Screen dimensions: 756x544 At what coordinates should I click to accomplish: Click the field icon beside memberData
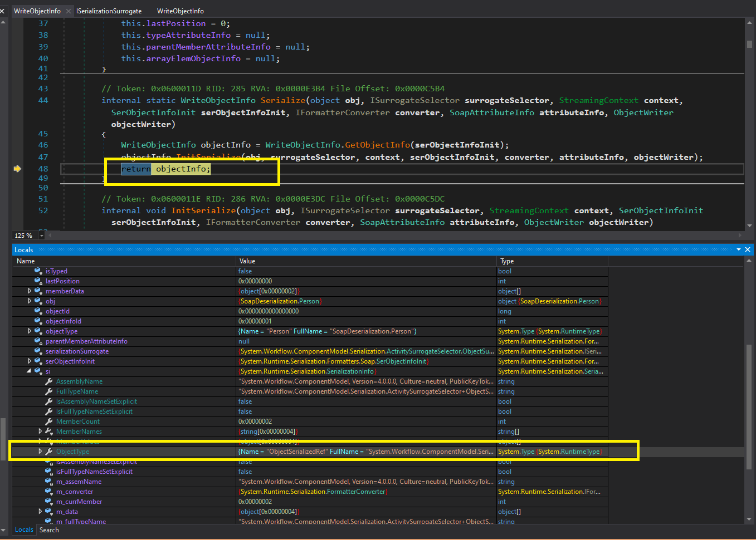click(x=38, y=291)
